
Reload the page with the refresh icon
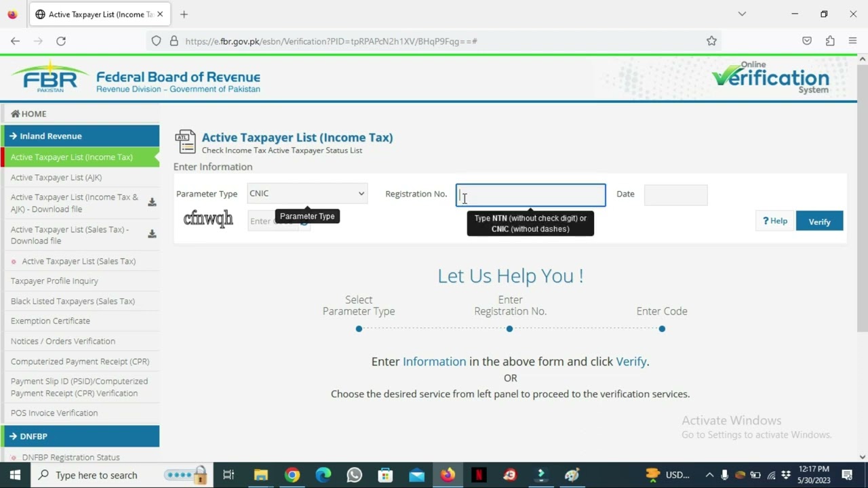[61, 41]
